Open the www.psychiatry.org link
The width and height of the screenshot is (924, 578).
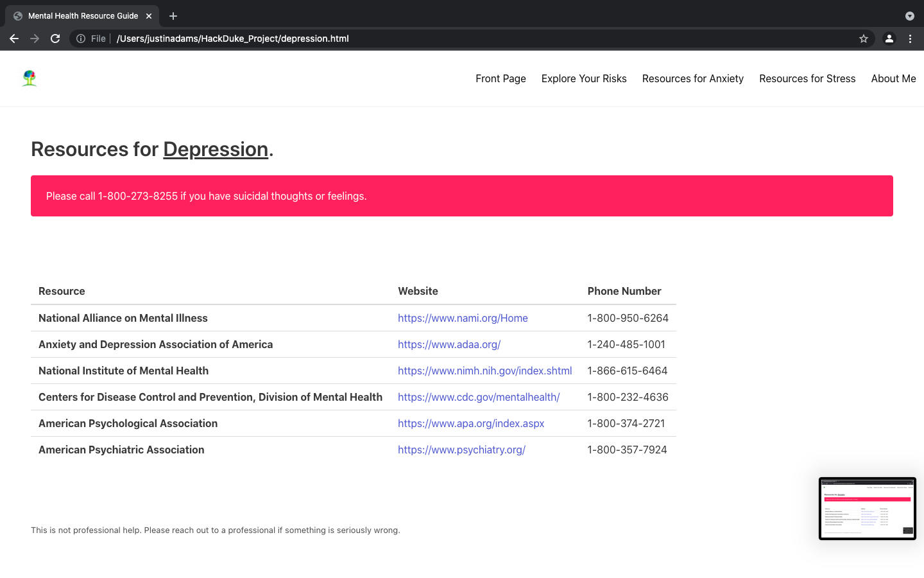point(461,450)
